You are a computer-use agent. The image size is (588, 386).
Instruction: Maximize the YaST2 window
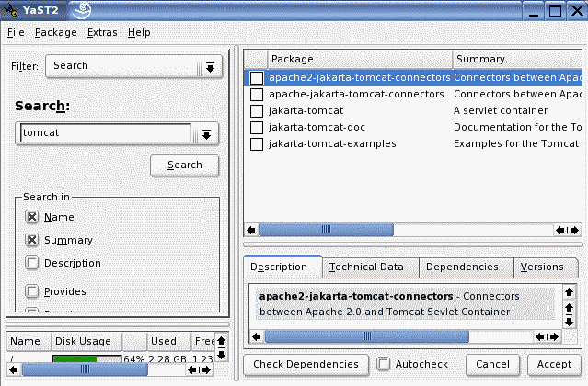click(555, 10)
